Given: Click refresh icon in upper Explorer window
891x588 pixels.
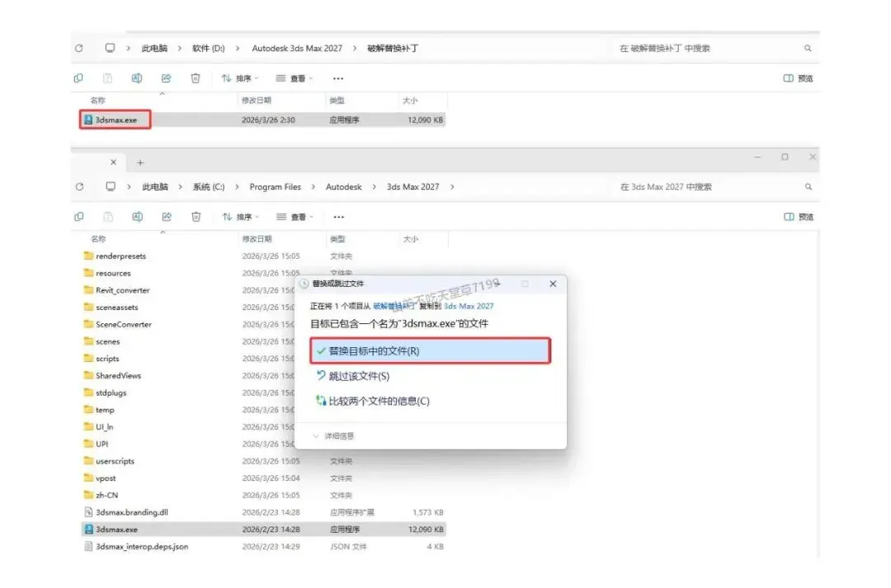Looking at the screenshot, I should click(79, 49).
